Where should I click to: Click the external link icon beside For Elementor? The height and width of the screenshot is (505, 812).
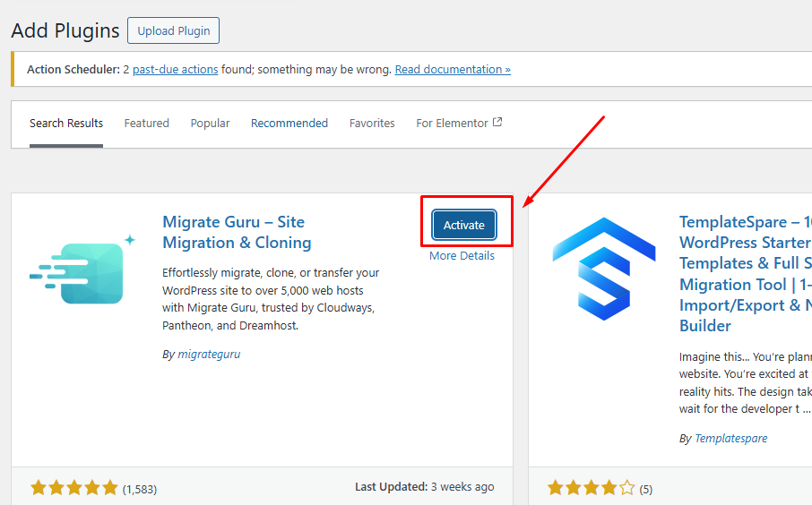click(x=497, y=122)
